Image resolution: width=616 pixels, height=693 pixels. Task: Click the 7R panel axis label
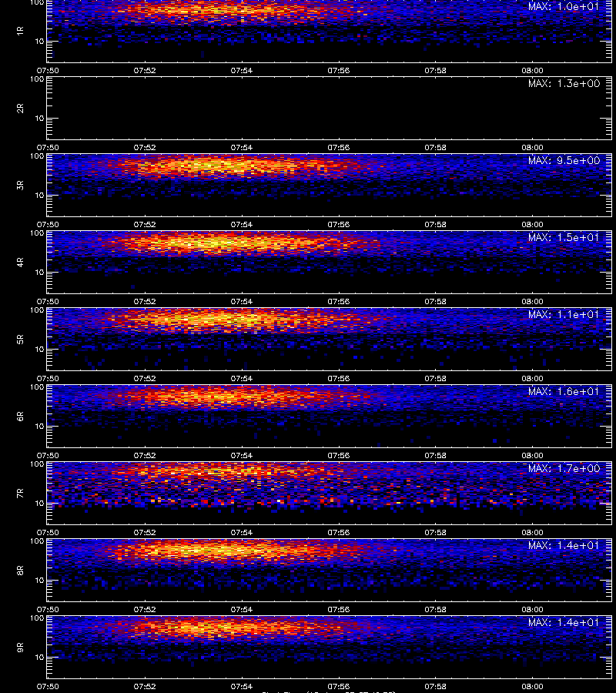tap(20, 494)
